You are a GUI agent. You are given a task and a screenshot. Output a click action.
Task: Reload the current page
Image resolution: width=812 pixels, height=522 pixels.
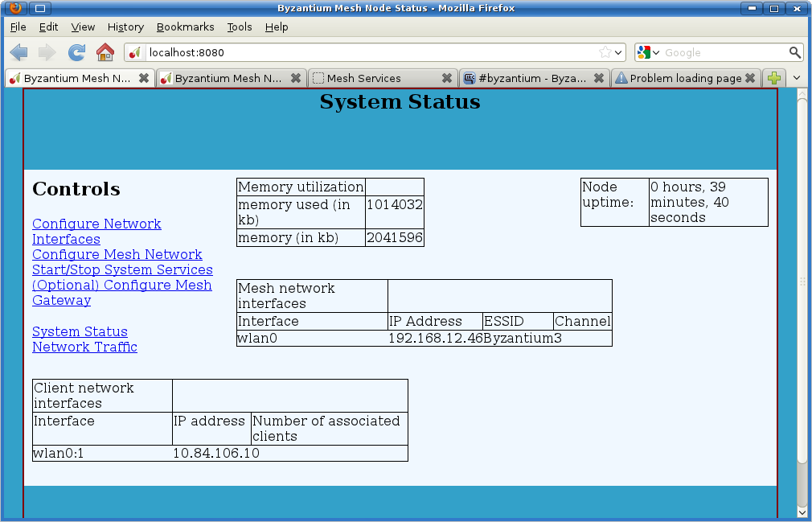coord(76,52)
